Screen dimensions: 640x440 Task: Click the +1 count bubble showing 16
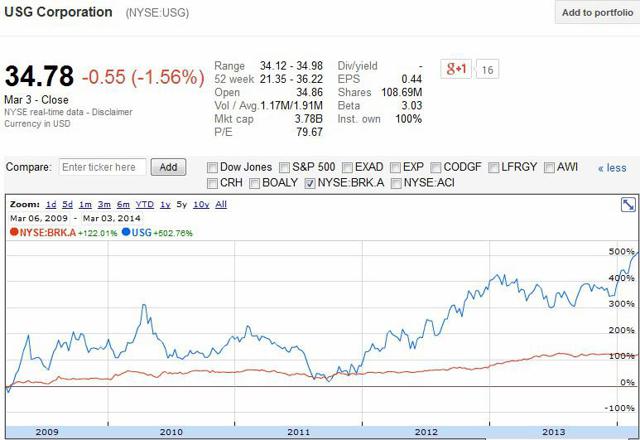[487, 69]
